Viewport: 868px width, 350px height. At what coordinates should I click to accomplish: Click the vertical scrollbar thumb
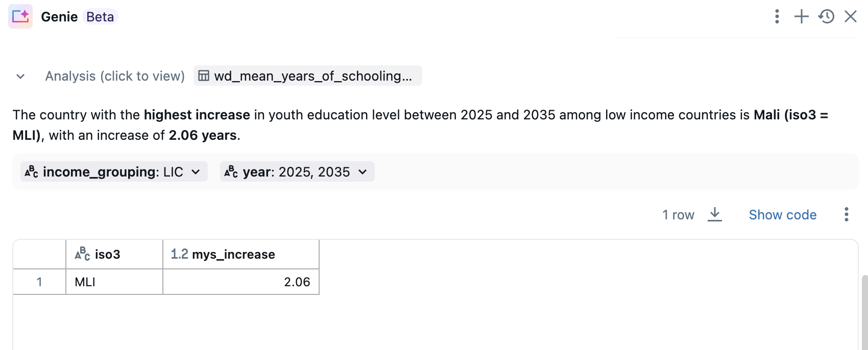(x=864, y=311)
